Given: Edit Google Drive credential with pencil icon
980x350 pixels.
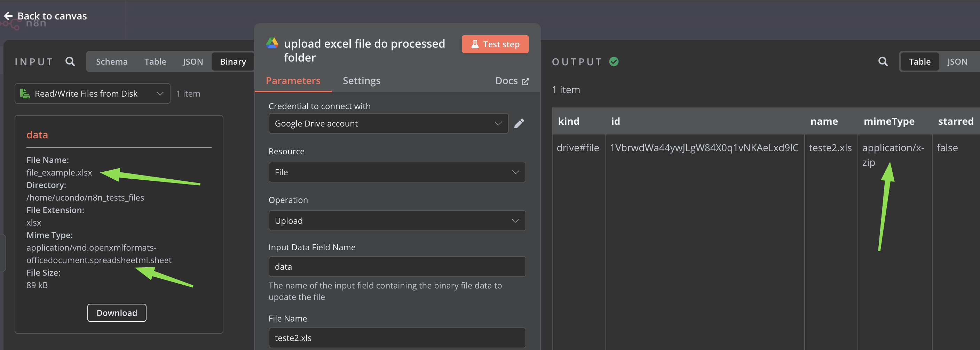Looking at the screenshot, I should pyautogui.click(x=519, y=123).
